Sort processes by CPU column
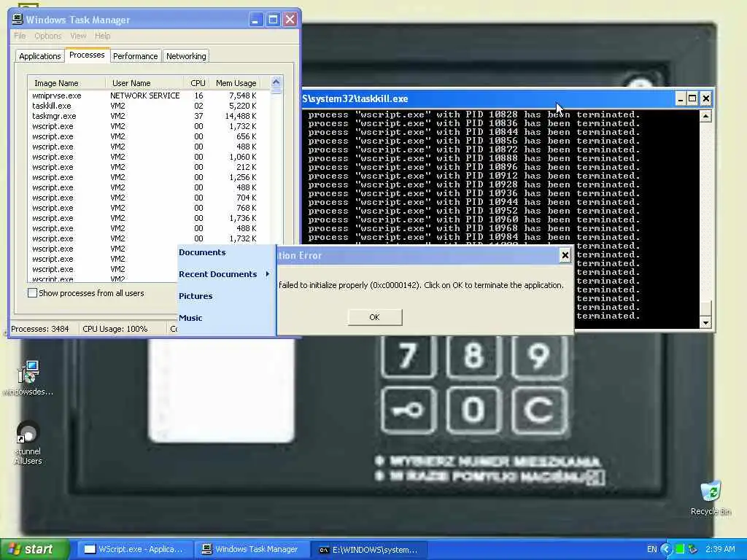The height and width of the screenshot is (560, 747). 197,83
